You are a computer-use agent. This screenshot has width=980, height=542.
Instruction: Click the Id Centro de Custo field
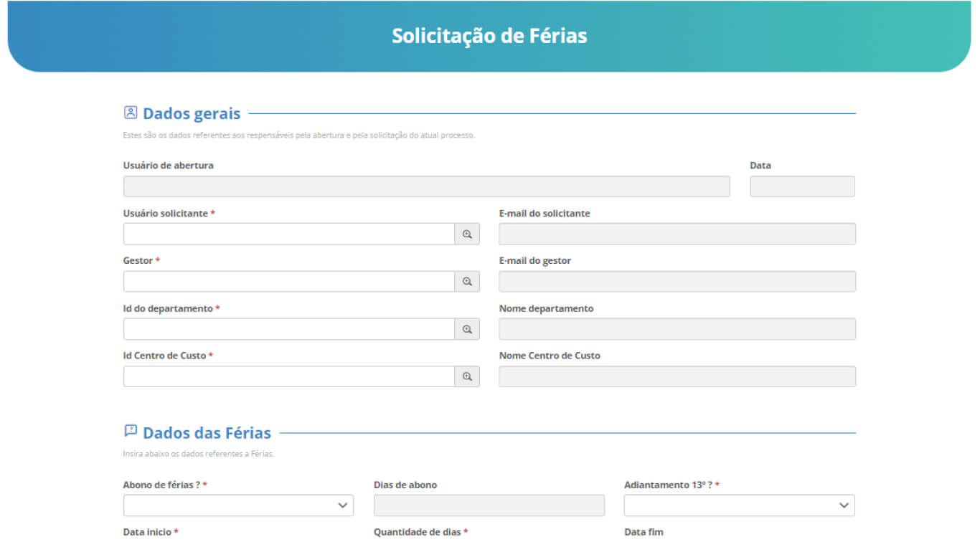click(x=288, y=377)
